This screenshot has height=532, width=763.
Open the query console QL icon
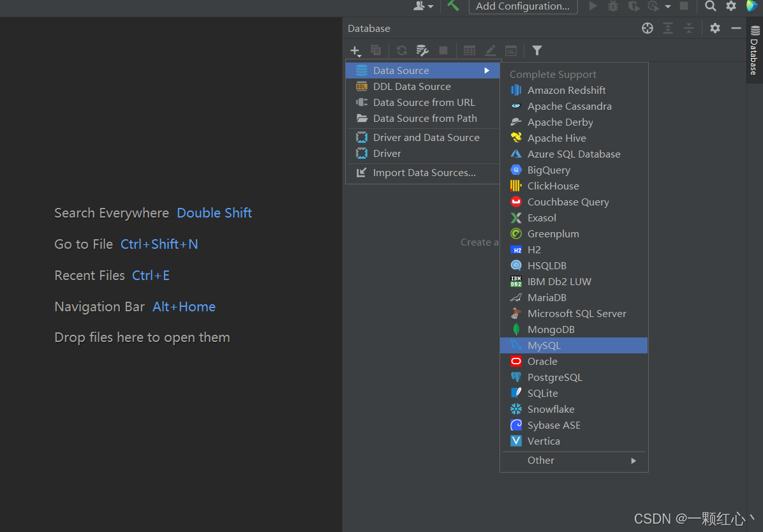511,50
